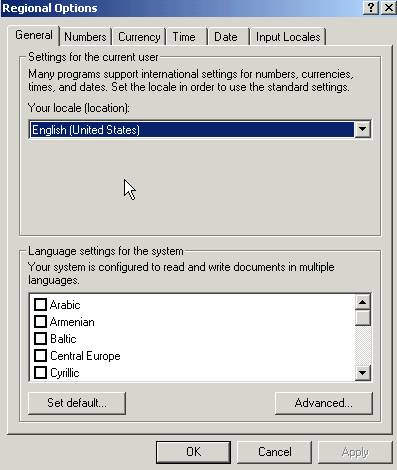Click the Cancel button
This screenshot has width=397, height=470.
(275, 452)
